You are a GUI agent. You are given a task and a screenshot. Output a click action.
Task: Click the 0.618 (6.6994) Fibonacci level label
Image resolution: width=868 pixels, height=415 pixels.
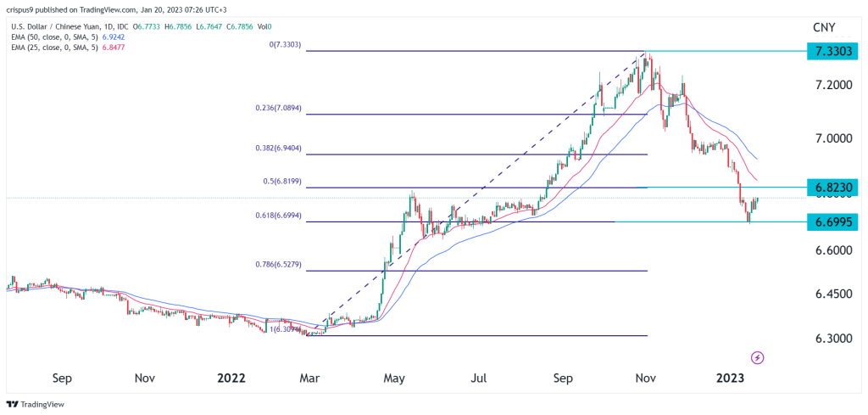(x=280, y=216)
